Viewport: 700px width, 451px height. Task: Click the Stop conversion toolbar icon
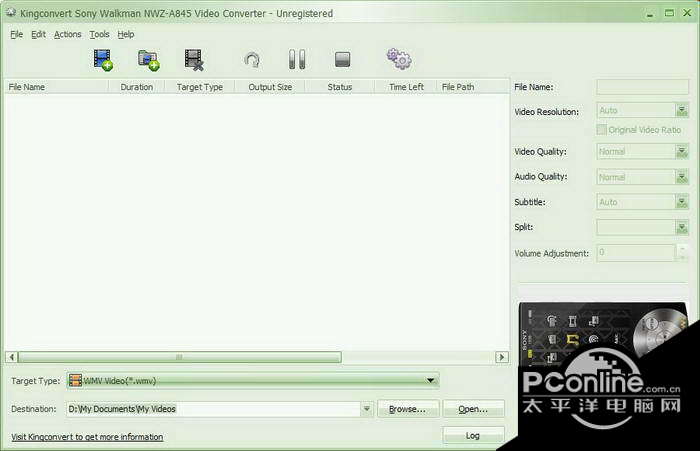(342, 59)
